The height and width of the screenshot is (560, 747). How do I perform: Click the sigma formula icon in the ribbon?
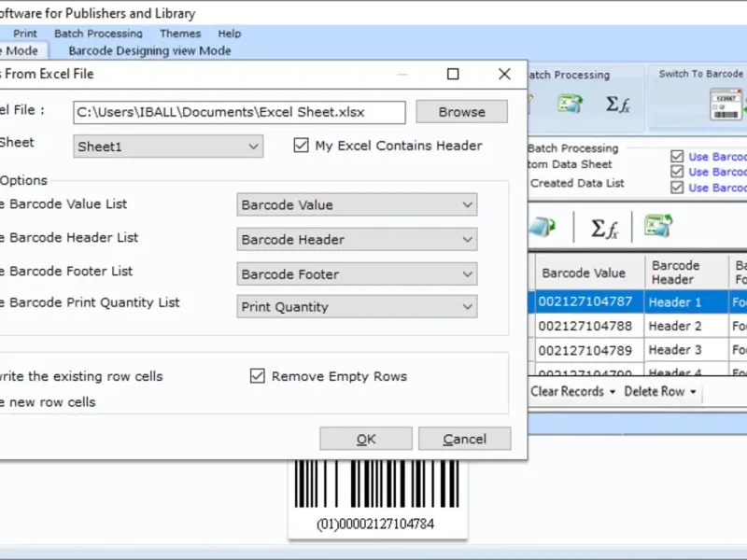(618, 105)
